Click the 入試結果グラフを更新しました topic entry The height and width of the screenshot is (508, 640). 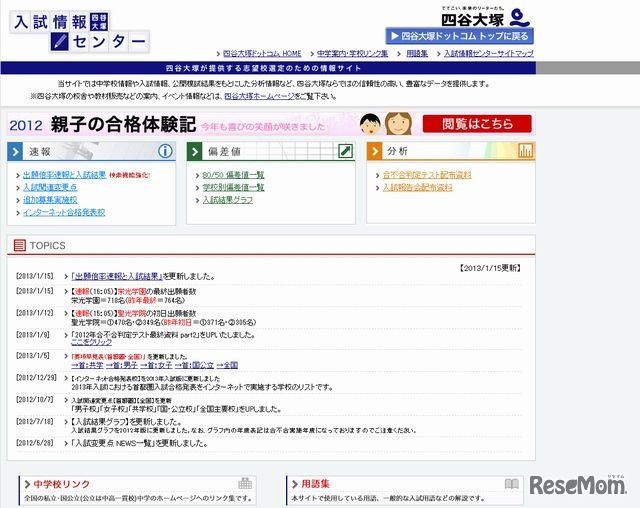[244, 426]
